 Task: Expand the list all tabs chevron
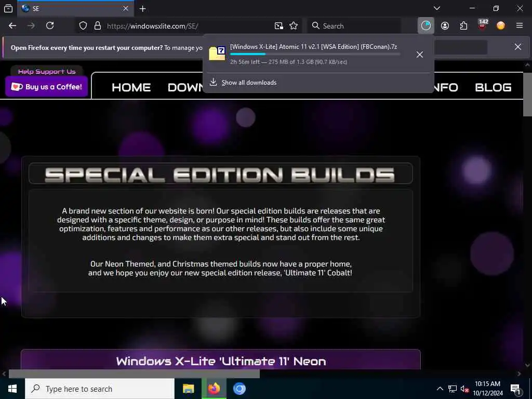[x=437, y=8]
